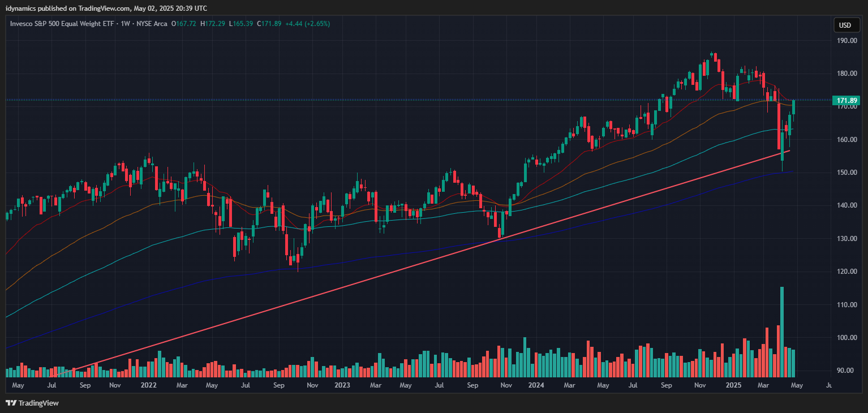Open the TradingView logo at bottom left
The height and width of the screenshot is (413, 868).
32,403
